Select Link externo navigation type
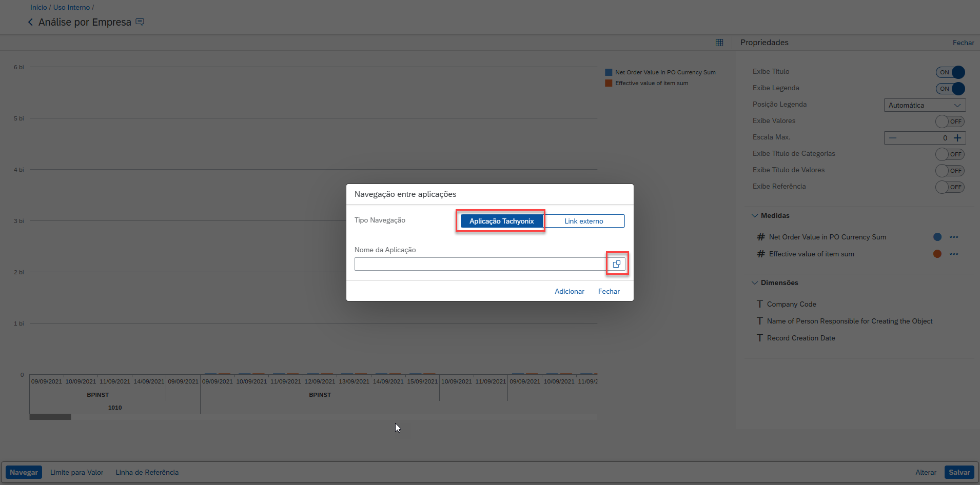 583,221
